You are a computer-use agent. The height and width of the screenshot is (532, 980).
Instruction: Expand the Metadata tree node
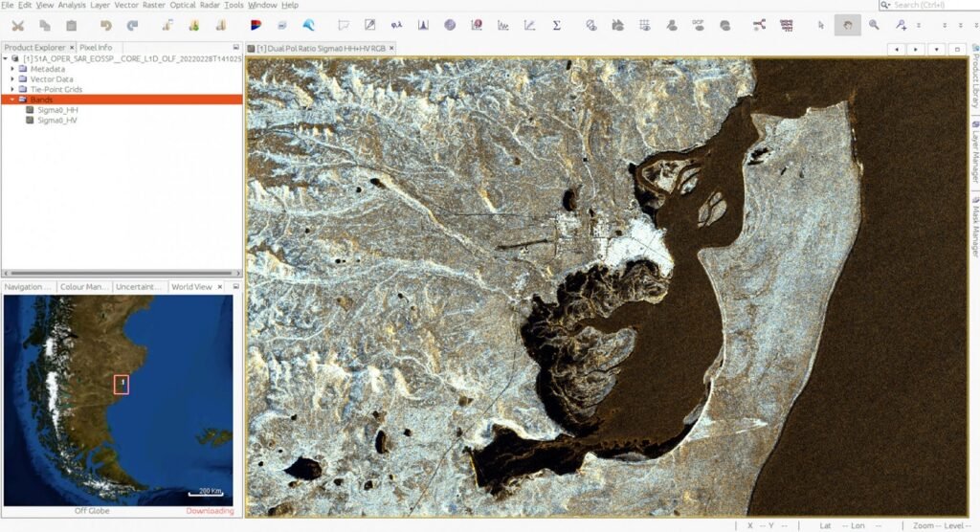coord(12,69)
